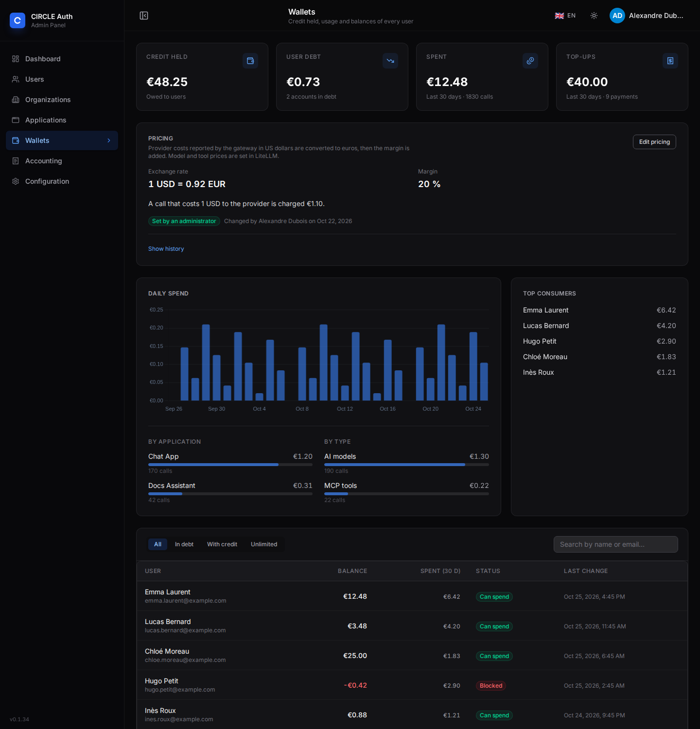
Task: Open Emma Laurent's wallet row
Action: tap(412, 596)
